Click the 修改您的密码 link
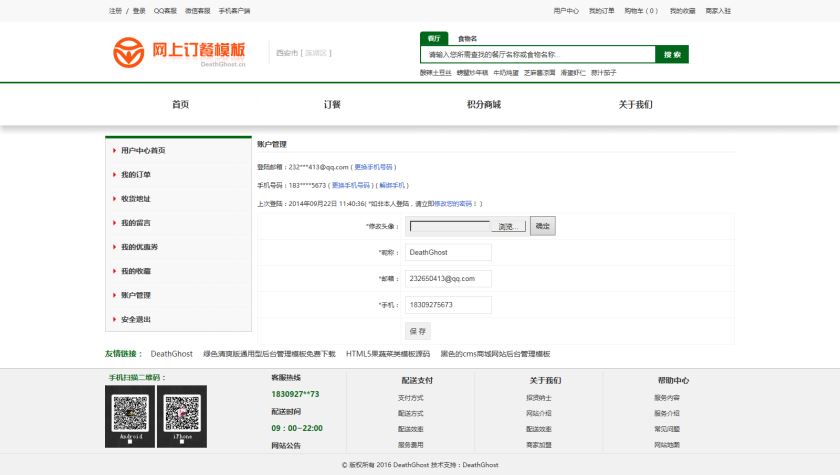 (x=453, y=203)
